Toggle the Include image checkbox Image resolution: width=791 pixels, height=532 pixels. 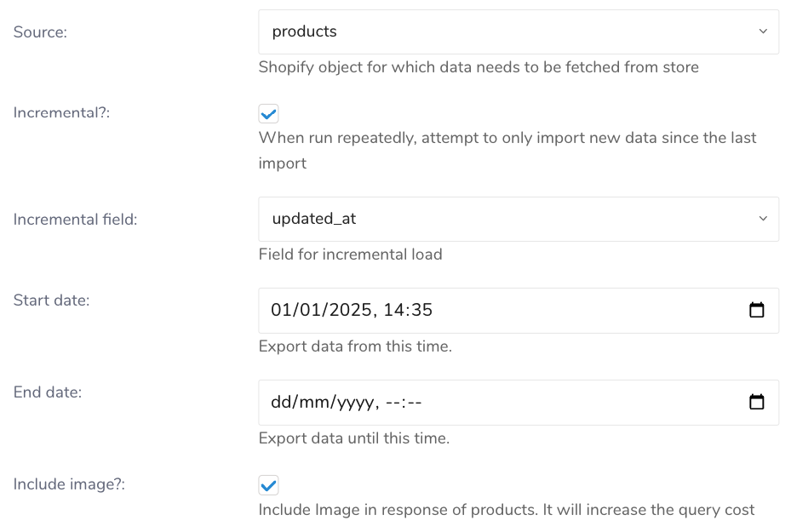268,486
